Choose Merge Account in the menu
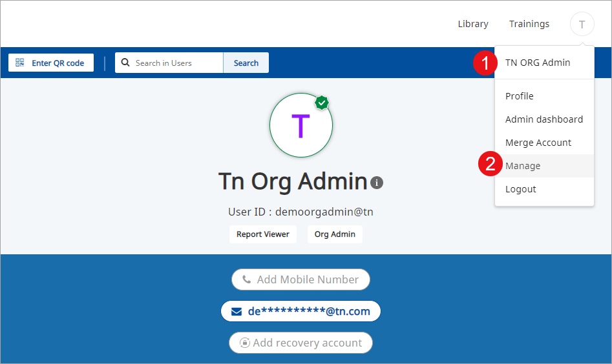612x364 pixels. pyautogui.click(x=538, y=143)
